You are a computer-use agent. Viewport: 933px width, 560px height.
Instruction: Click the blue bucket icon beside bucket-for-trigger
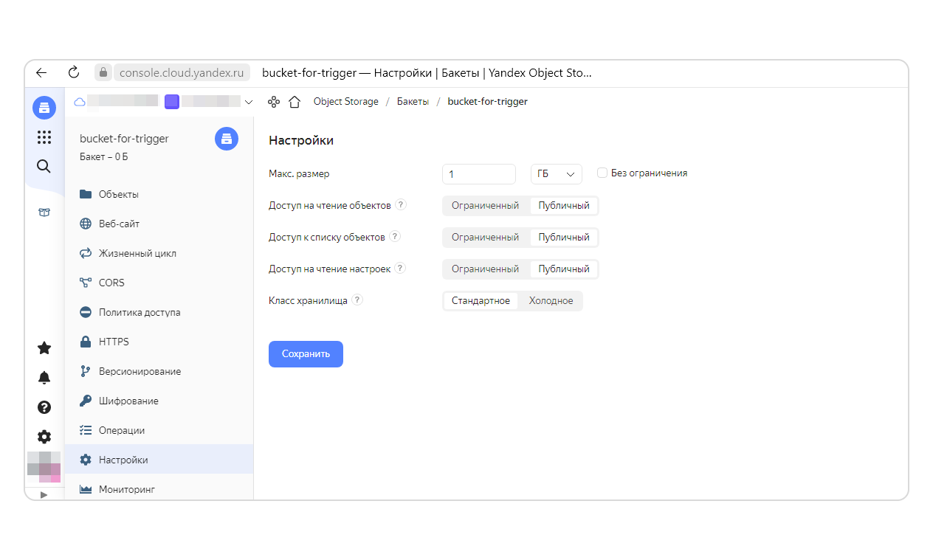click(x=227, y=139)
